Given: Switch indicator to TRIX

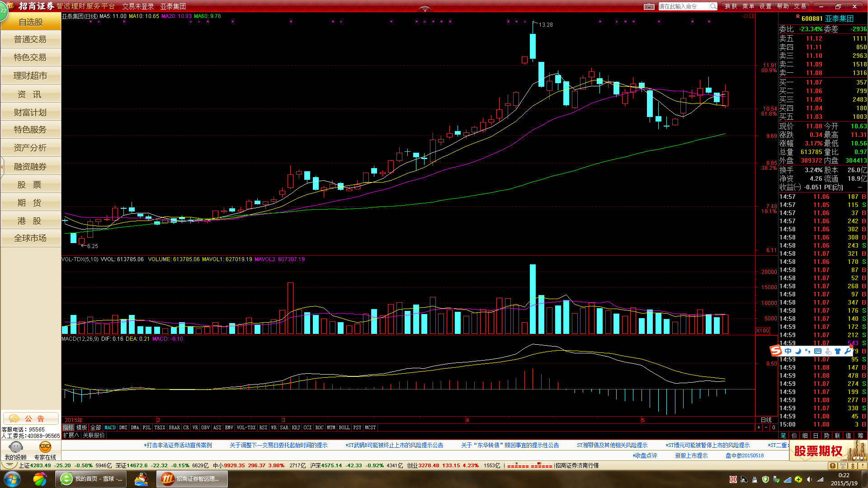Looking at the screenshot, I should tap(160, 427).
